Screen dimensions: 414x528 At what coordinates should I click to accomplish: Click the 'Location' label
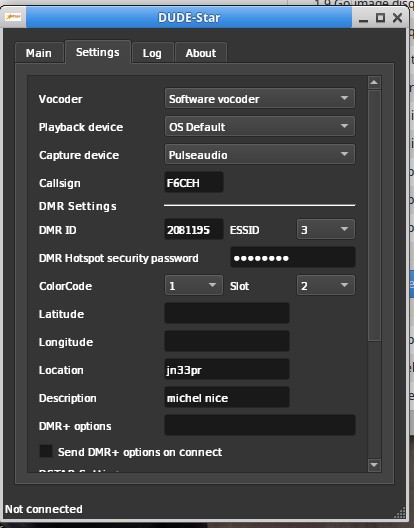pos(61,370)
